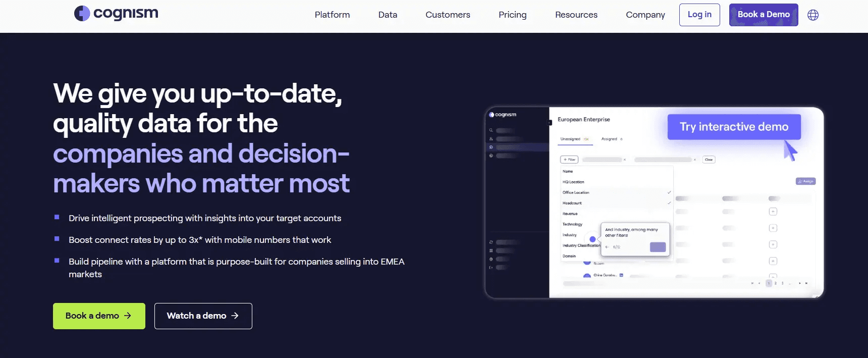Screen dimensions: 868x358
Task: Click the Try interactive demo button
Action: tap(734, 127)
